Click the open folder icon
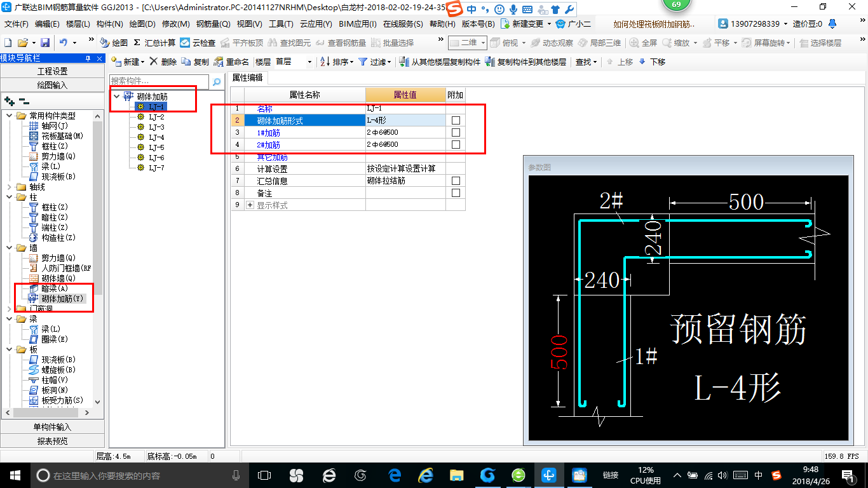The height and width of the screenshot is (488, 868). [22, 43]
